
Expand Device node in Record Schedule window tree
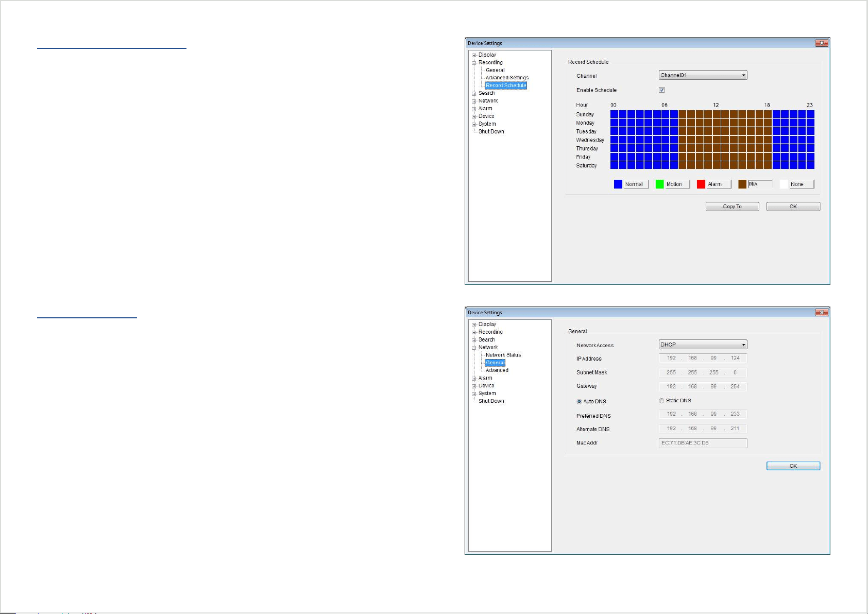[474, 117]
